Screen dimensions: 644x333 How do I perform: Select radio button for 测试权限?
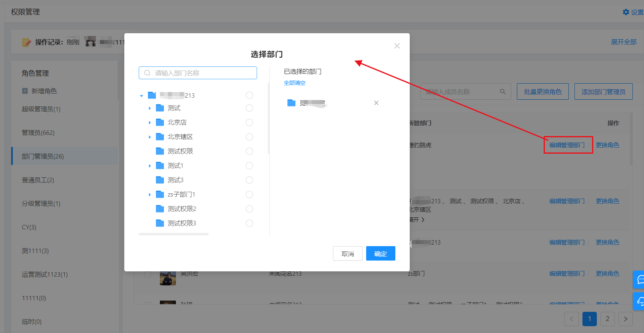click(249, 151)
